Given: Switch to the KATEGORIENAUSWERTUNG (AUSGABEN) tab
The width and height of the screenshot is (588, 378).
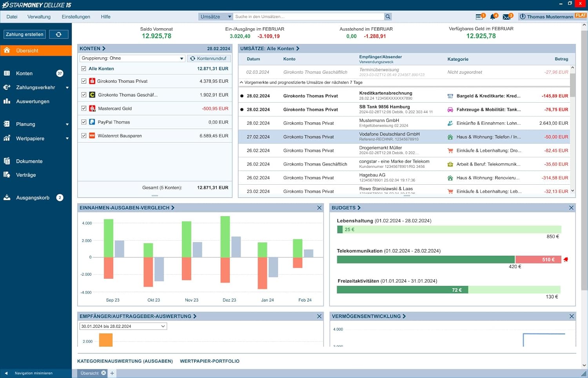Looking at the screenshot, I should (x=125, y=361).
